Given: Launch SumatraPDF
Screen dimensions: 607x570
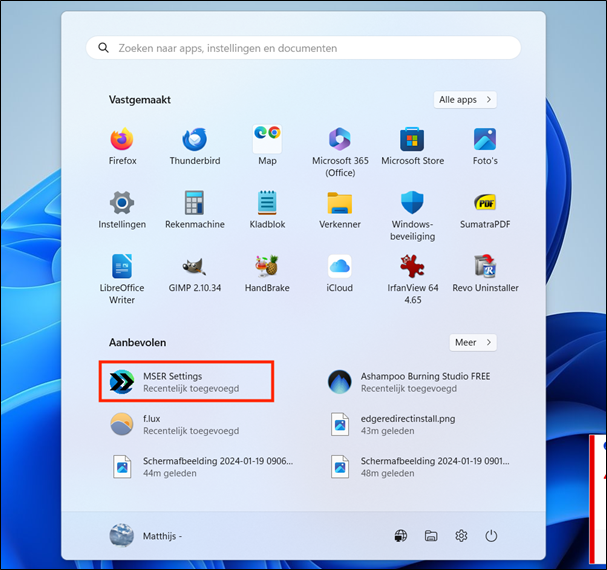Looking at the screenshot, I should (x=485, y=209).
